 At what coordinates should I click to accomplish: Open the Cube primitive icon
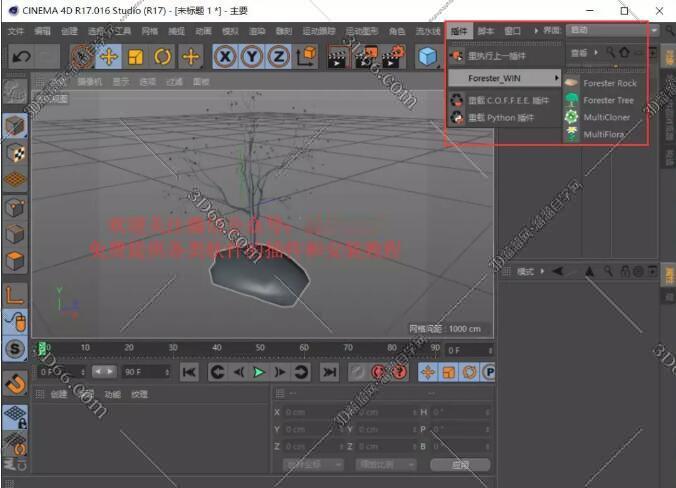427,56
